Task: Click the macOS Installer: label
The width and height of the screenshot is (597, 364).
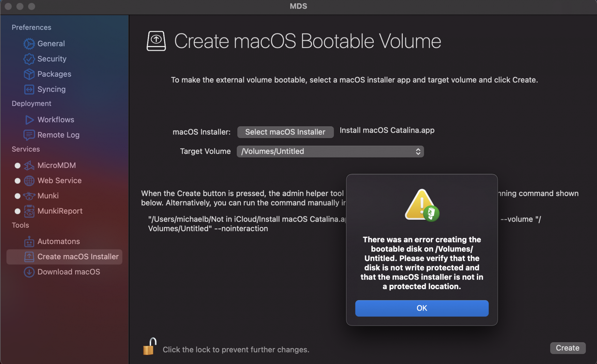Action: coord(201,132)
